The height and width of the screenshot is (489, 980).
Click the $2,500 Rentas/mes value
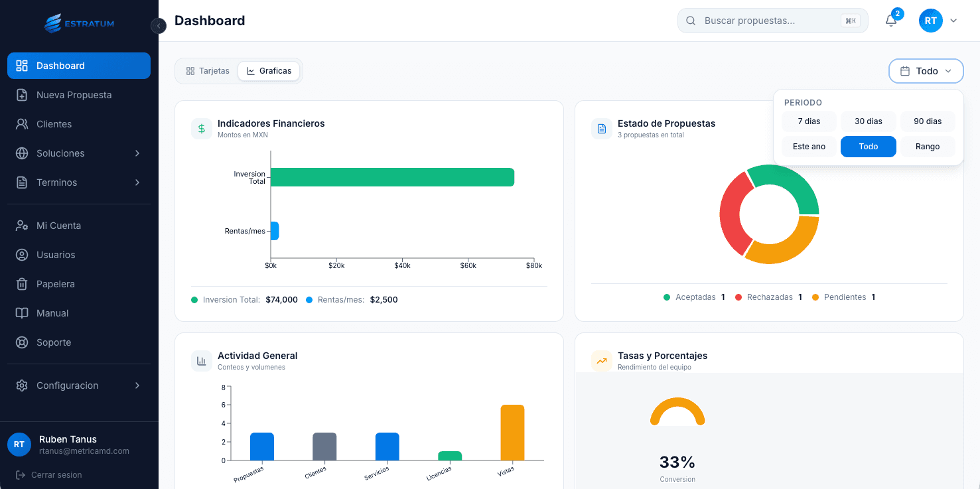pyautogui.click(x=384, y=300)
